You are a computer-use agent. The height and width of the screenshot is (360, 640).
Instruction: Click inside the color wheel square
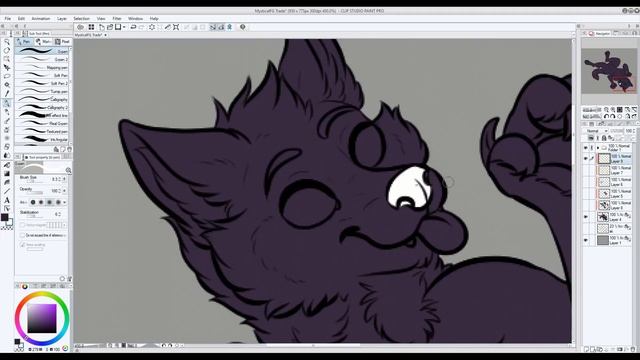tap(42, 318)
